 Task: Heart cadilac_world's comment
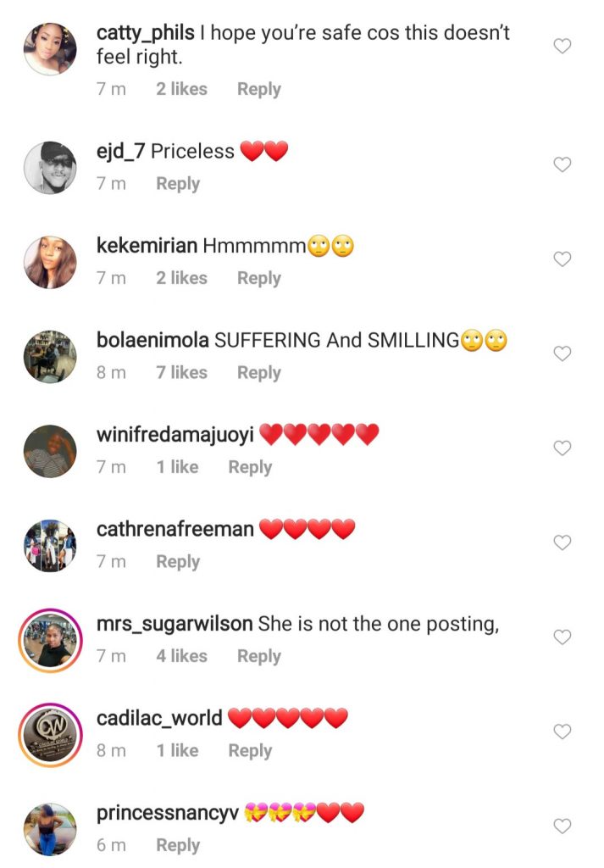pyautogui.click(x=562, y=732)
